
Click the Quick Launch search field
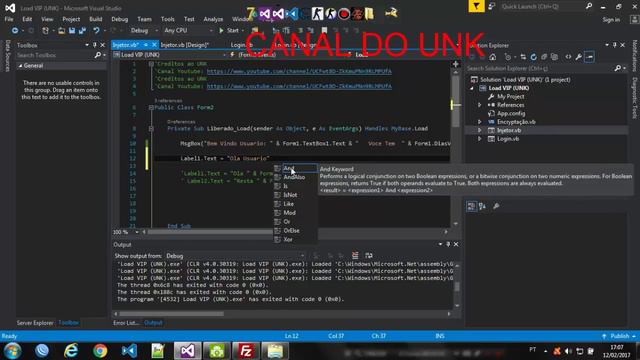click(x=543, y=7)
